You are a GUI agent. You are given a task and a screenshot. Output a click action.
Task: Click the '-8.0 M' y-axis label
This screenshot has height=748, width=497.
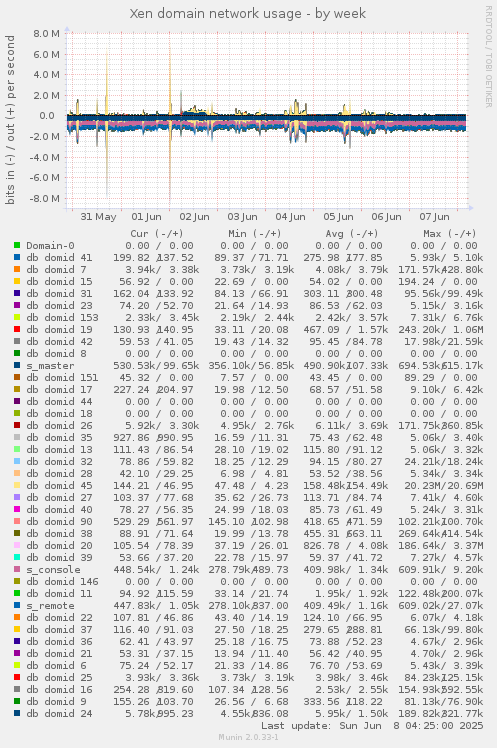point(45,198)
